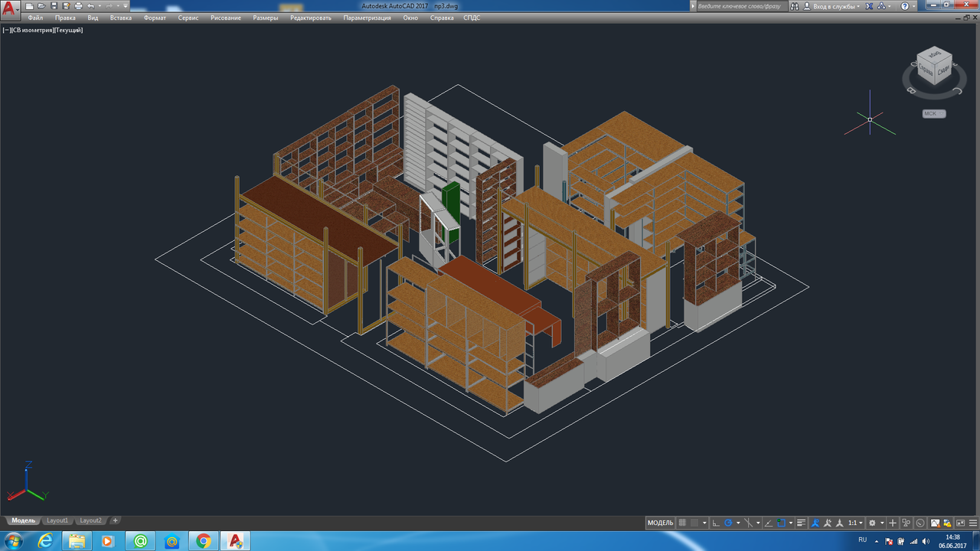Expand the Undo history dropdown arrow
The height and width of the screenshot is (551, 980).
(100, 6)
